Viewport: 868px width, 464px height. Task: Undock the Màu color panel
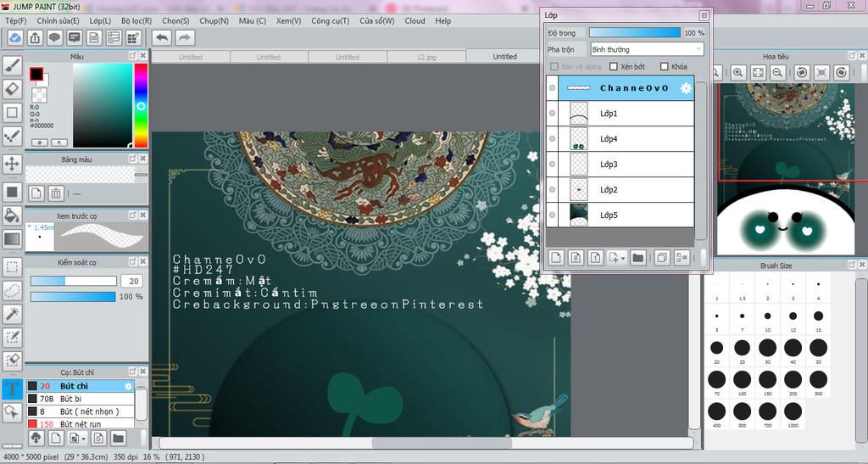(x=133, y=56)
